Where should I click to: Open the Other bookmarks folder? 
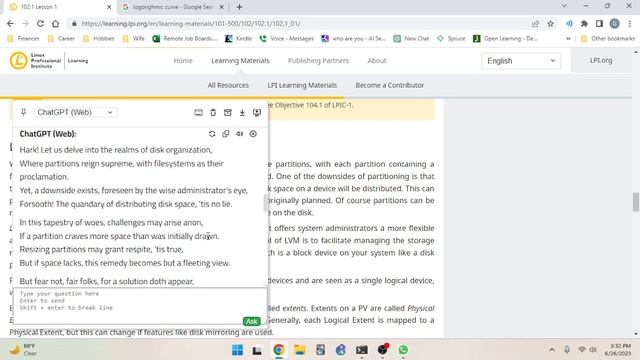(x=608, y=39)
